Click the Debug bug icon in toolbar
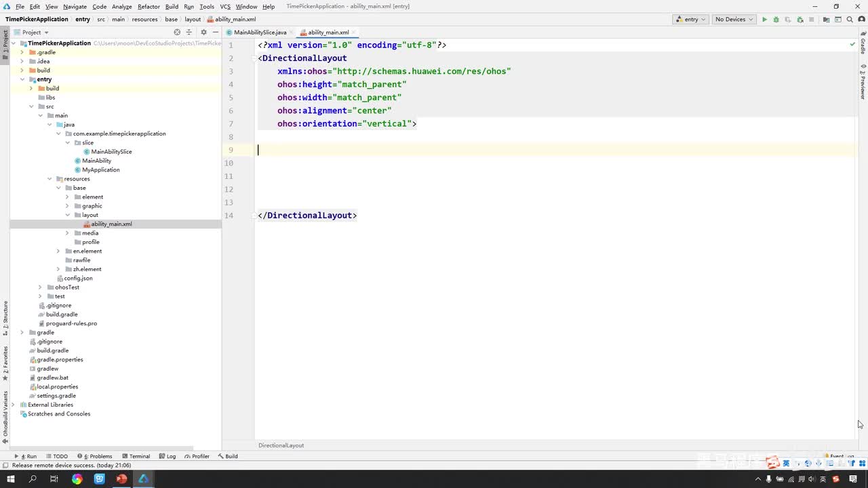Image resolution: width=868 pixels, height=488 pixels. 776,20
